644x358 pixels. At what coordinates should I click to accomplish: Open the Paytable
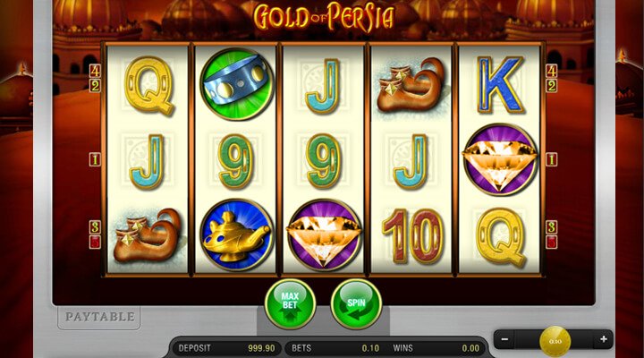pos(99,317)
